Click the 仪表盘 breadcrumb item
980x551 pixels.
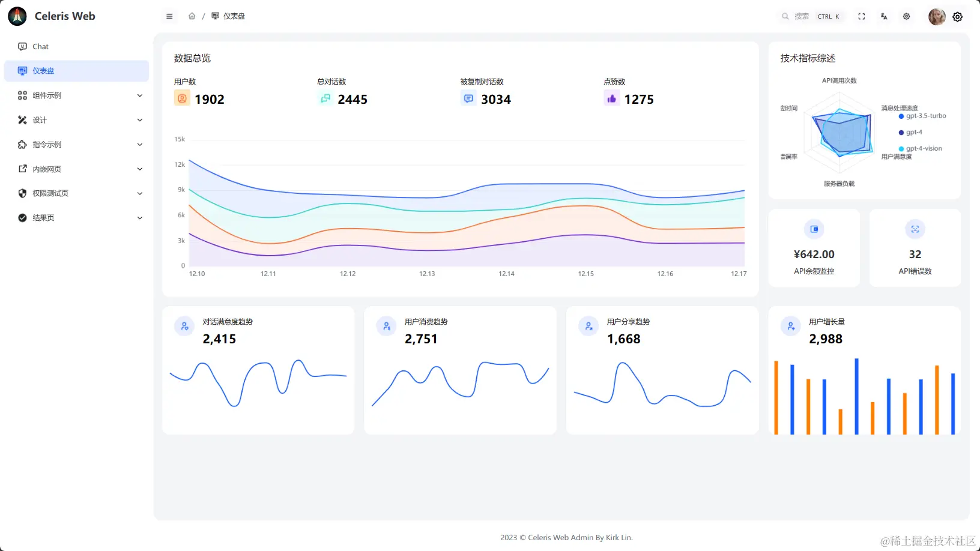(x=228, y=16)
